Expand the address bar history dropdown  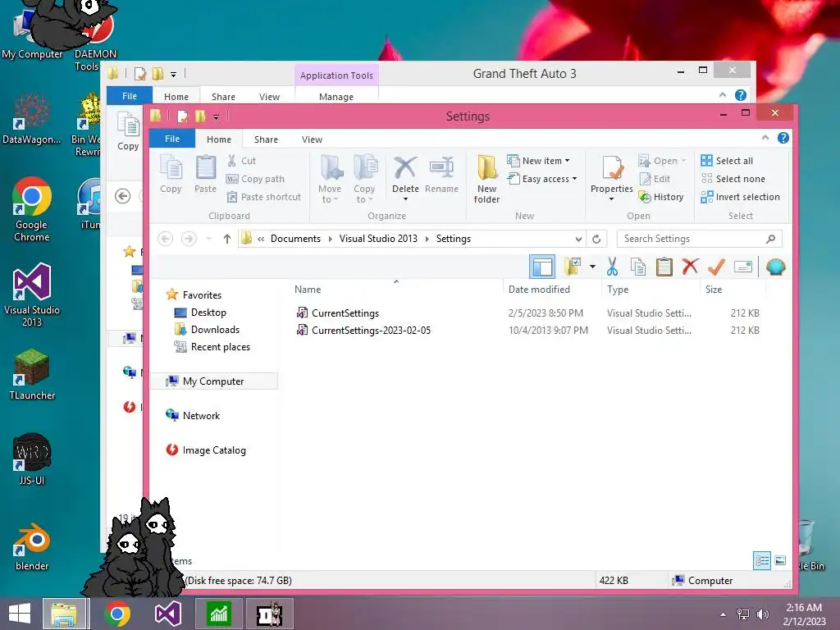pyautogui.click(x=578, y=239)
